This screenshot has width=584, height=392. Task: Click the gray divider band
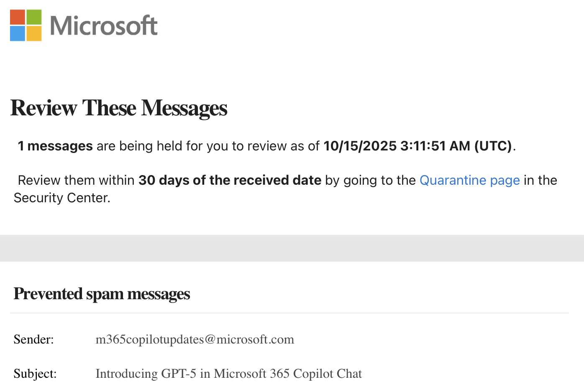[292, 248]
